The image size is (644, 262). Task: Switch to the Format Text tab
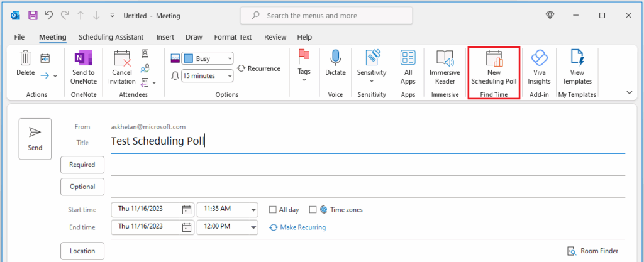coord(233,37)
